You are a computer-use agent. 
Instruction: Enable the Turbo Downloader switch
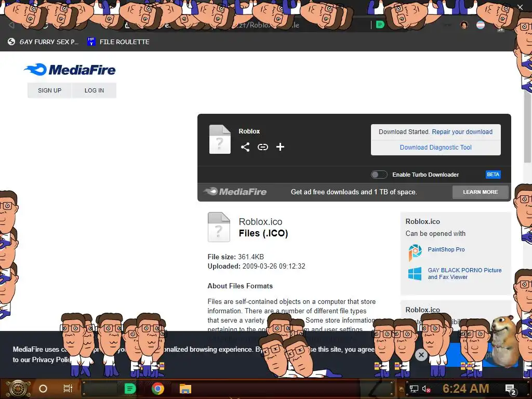click(x=379, y=175)
